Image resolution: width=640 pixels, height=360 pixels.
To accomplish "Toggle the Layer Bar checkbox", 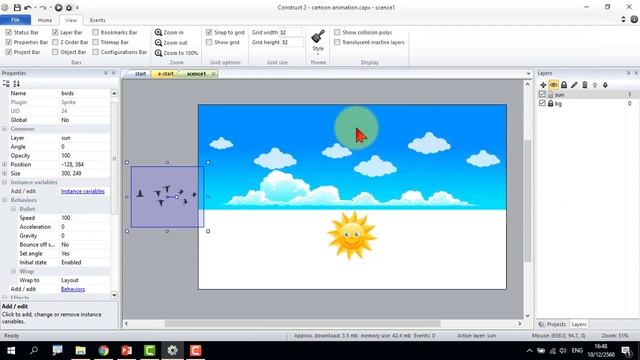I will (55, 32).
